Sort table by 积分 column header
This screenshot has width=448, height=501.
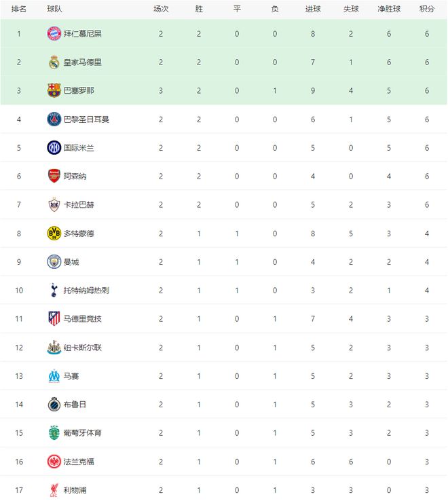(427, 10)
